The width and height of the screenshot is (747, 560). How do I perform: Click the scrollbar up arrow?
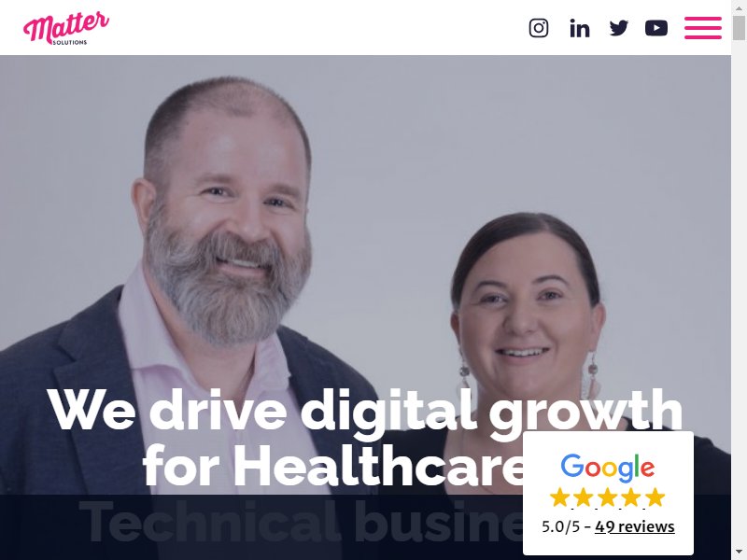tap(739, 7)
